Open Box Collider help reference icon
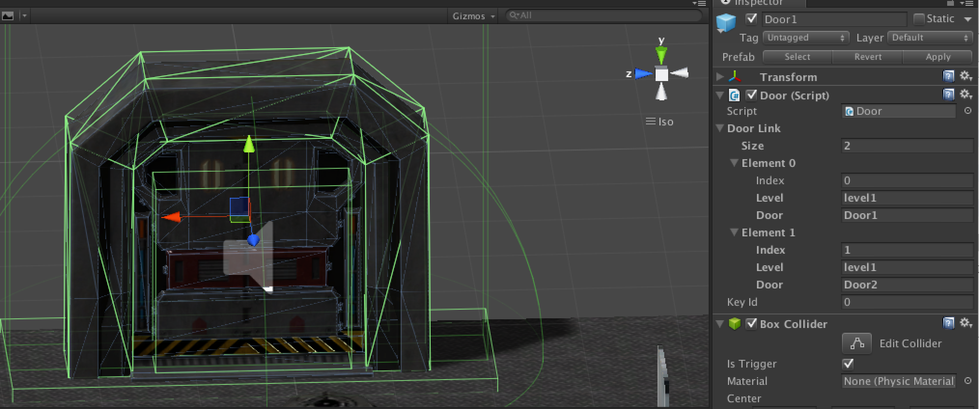 (x=949, y=323)
